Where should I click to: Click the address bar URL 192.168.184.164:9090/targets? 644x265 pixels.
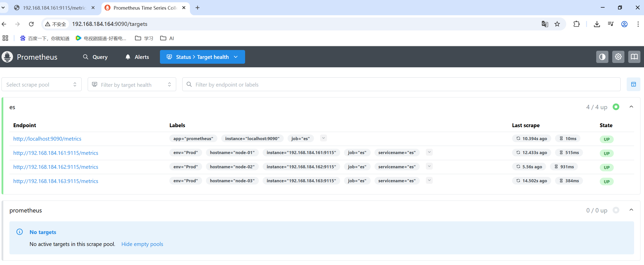coord(110,24)
